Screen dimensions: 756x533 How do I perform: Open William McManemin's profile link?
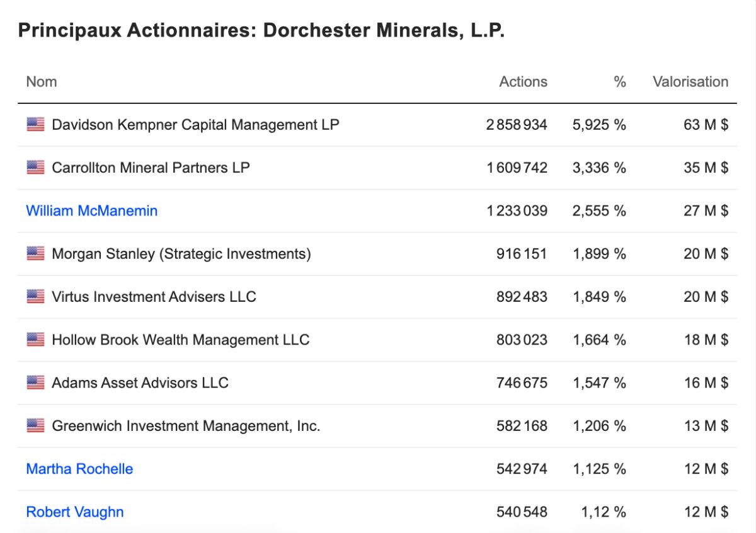(x=92, y=210)
